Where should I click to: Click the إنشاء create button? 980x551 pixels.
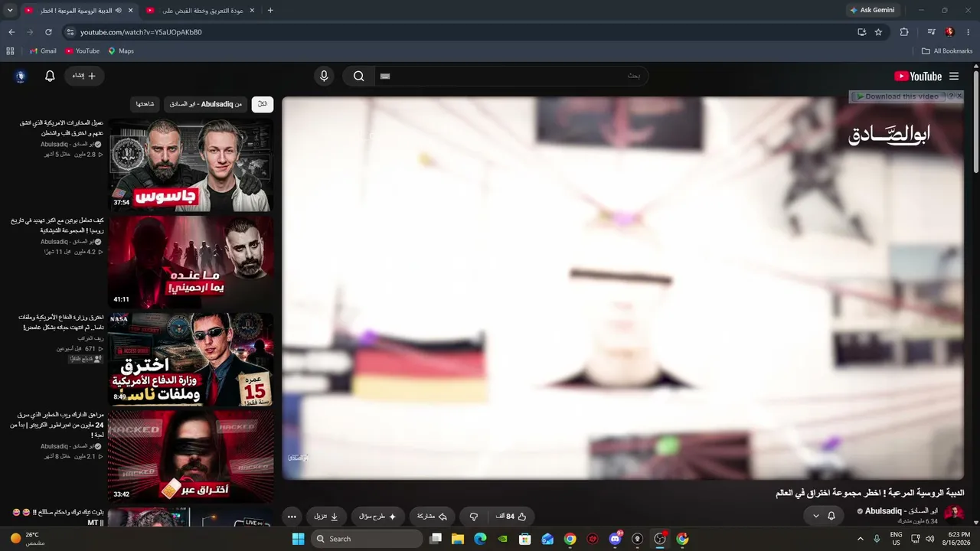coord(84,76)
